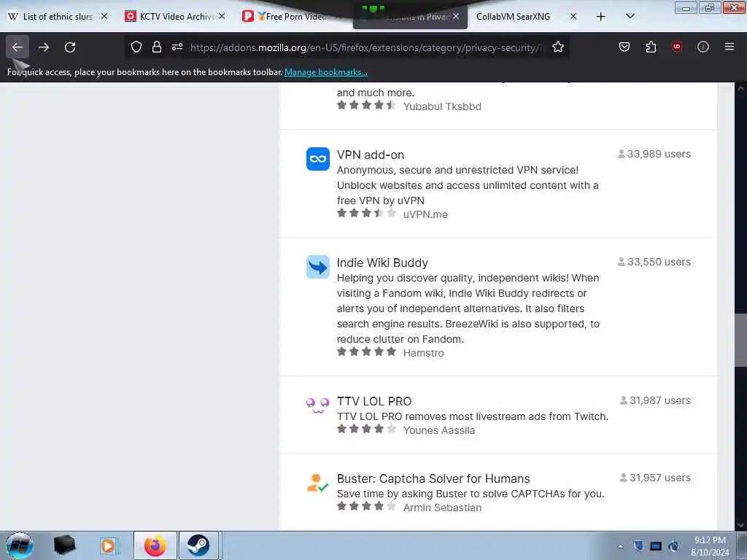Screen dimensions: 747x560
Task: Close the List of ethnic slurs tab
Action: click(104, 17)
